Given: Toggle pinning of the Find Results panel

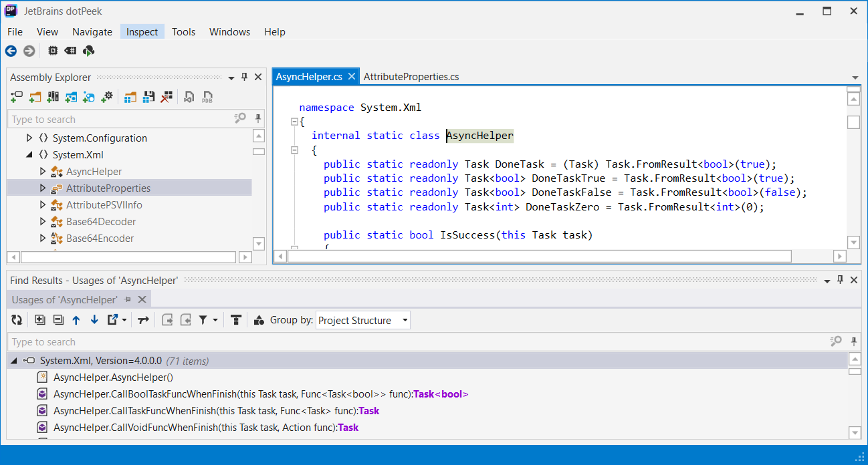Looking at the screenshot, I should point(840,280).
